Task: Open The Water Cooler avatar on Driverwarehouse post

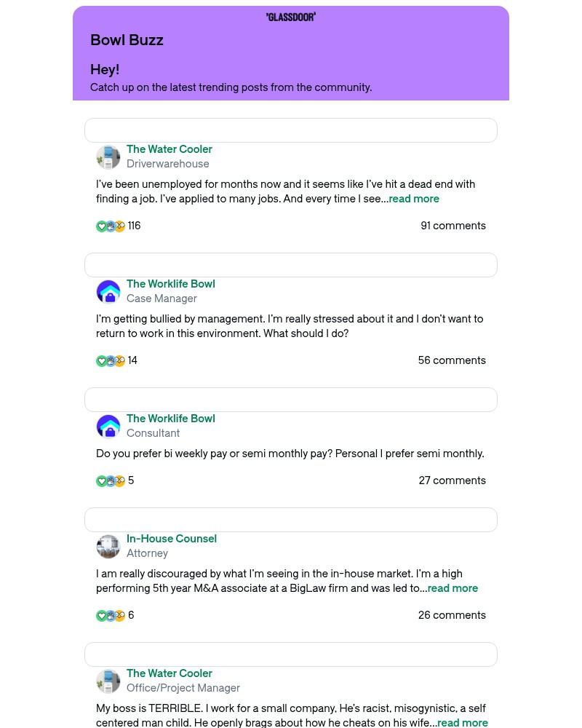Action: (108, 157)
